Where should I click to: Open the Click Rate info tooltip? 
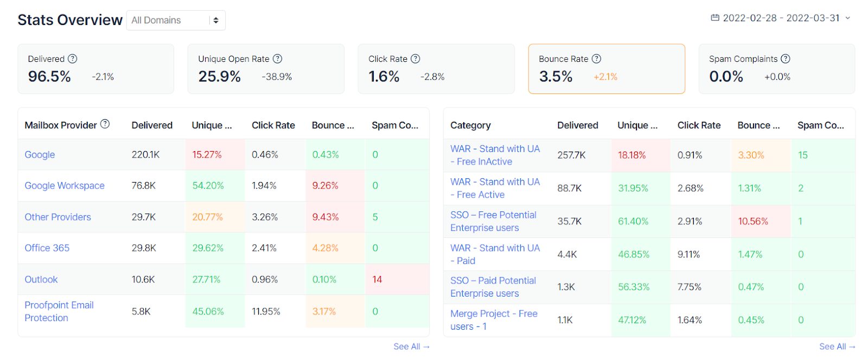416,59
